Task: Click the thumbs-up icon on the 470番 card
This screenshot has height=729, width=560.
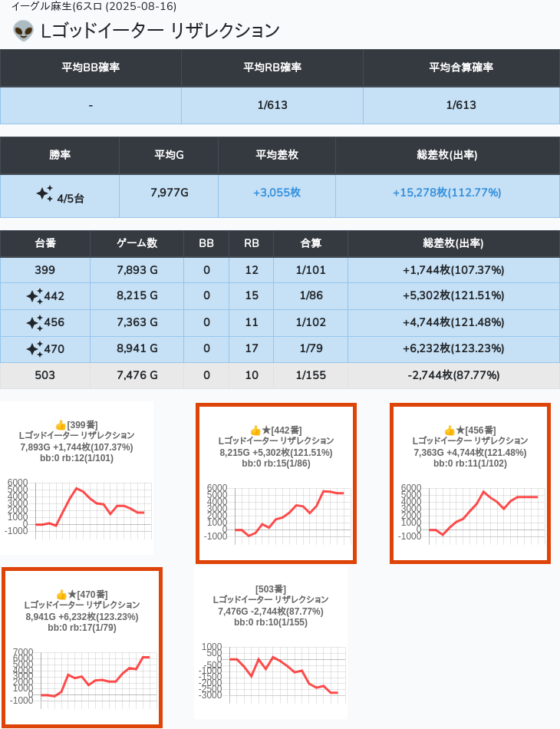Action: [61, 594]
